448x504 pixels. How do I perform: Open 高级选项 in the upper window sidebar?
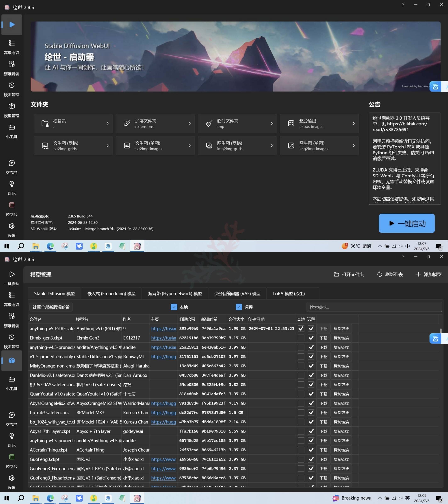[x=12, y=47]
